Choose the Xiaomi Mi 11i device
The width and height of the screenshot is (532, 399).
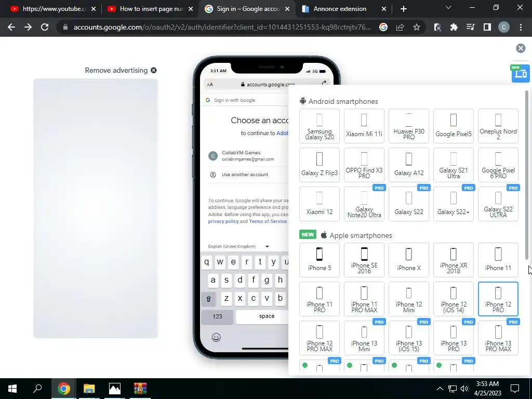coord(364,126)
